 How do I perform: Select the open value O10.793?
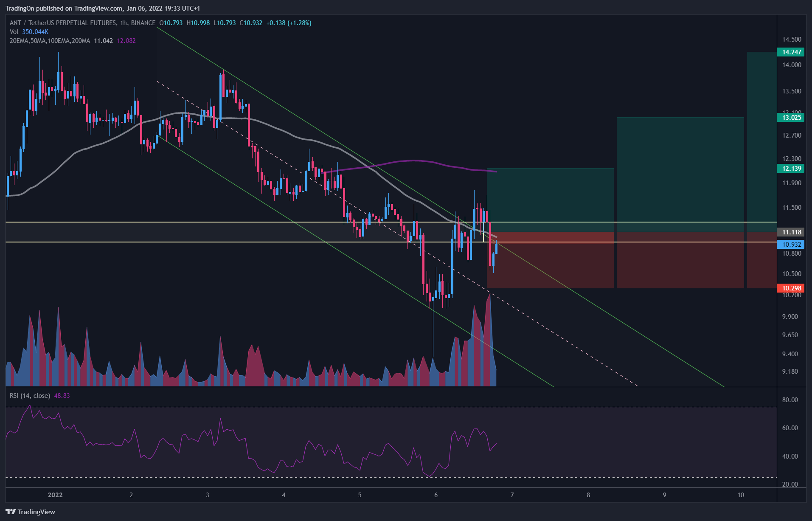coord(171,23)
